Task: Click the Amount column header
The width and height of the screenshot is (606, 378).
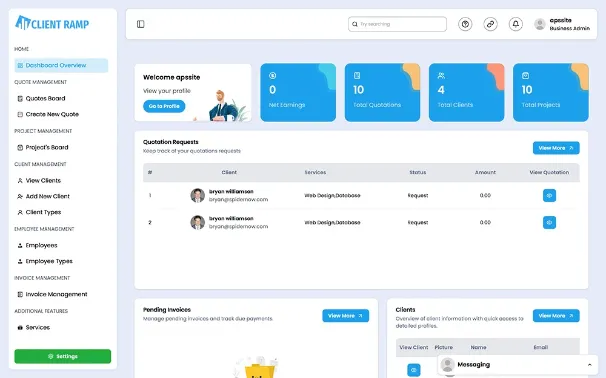Action: 485,172
